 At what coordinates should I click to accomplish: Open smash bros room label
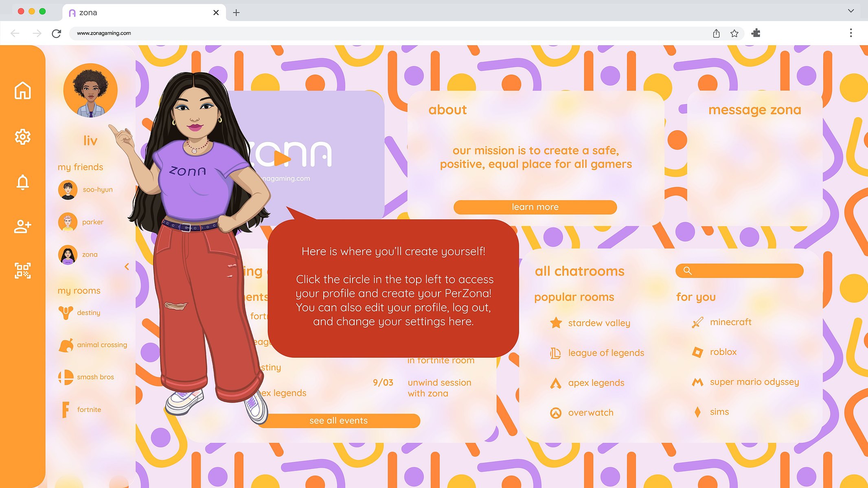95,377
